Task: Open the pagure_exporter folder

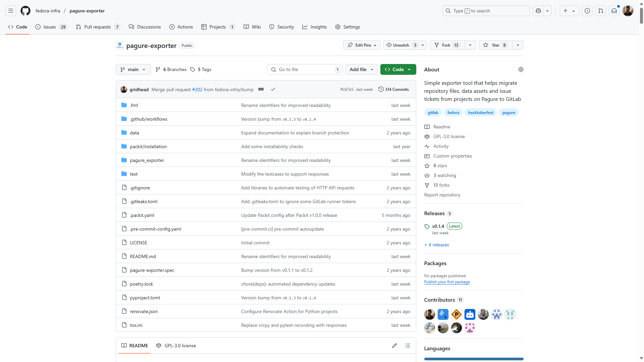Action: tap(147, 160)
